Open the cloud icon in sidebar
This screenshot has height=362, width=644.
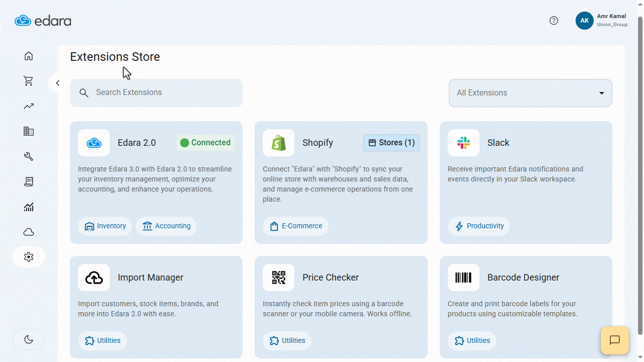point(29,232)
